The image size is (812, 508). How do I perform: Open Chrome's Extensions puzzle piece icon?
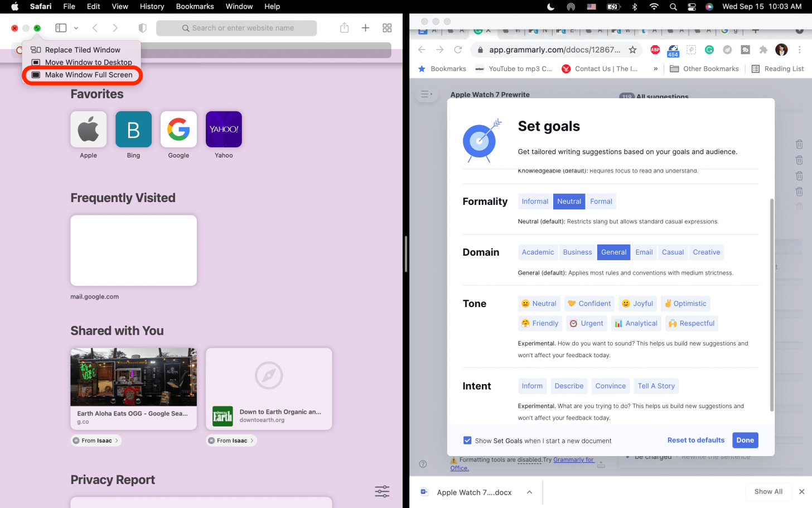pos(763,50)
